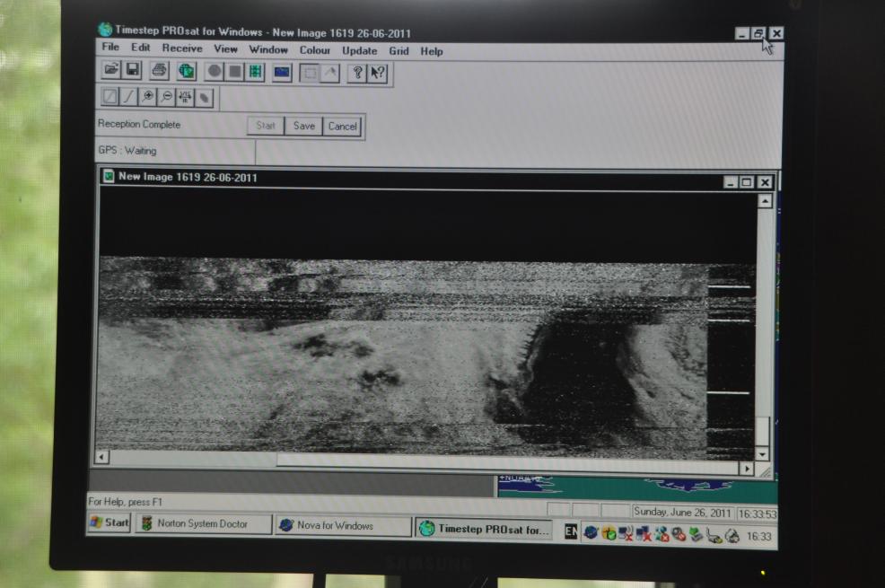Click the zoom out magnifier icon
The width and height of the screenshot is (885, 588).
167,97
